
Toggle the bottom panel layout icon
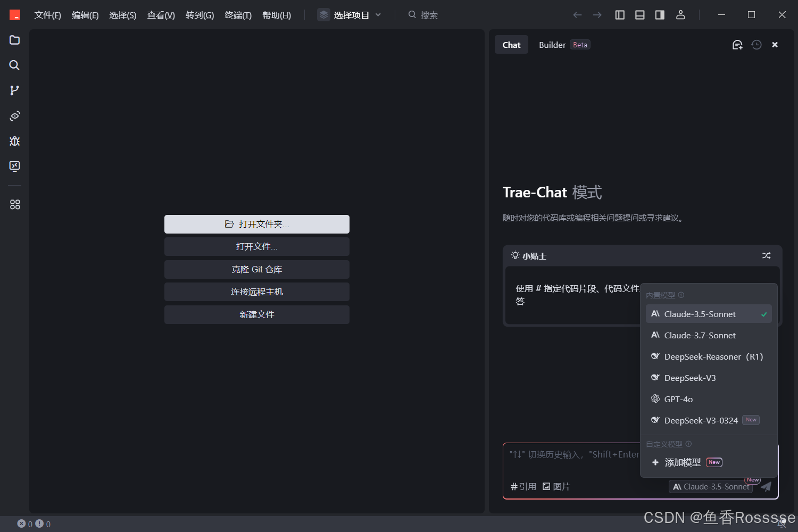point(640,15)
